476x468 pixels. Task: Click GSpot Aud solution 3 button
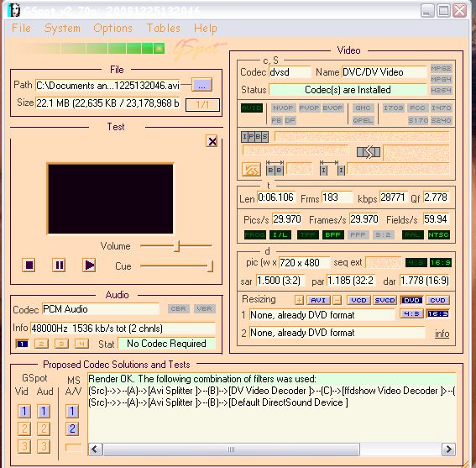click(44, 446)
